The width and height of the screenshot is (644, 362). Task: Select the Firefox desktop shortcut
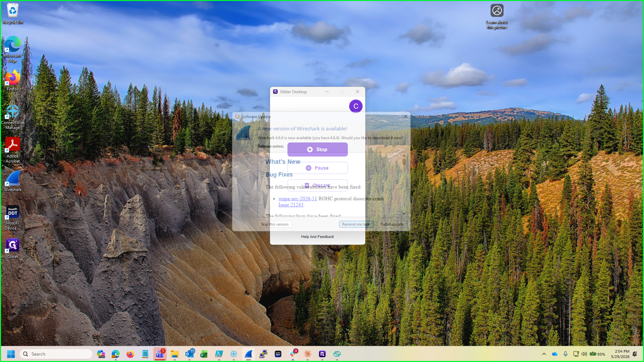pyautogui.click(x=13, y=80)
